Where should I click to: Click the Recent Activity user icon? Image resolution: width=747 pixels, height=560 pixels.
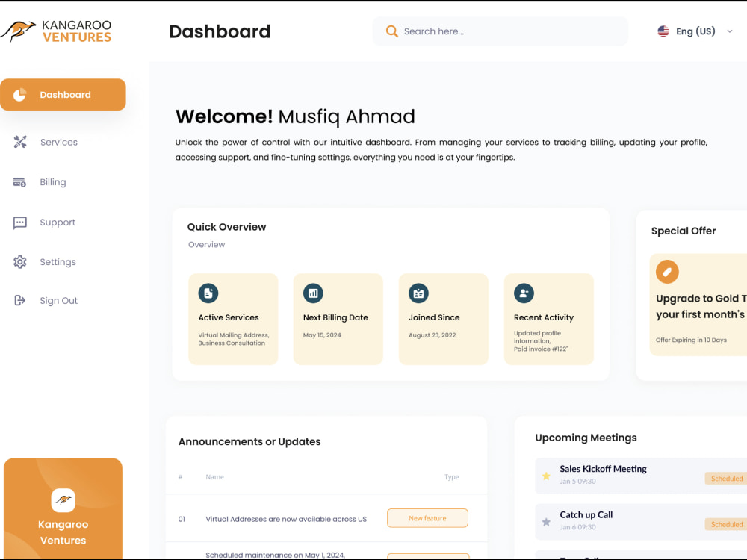[524, 293]
